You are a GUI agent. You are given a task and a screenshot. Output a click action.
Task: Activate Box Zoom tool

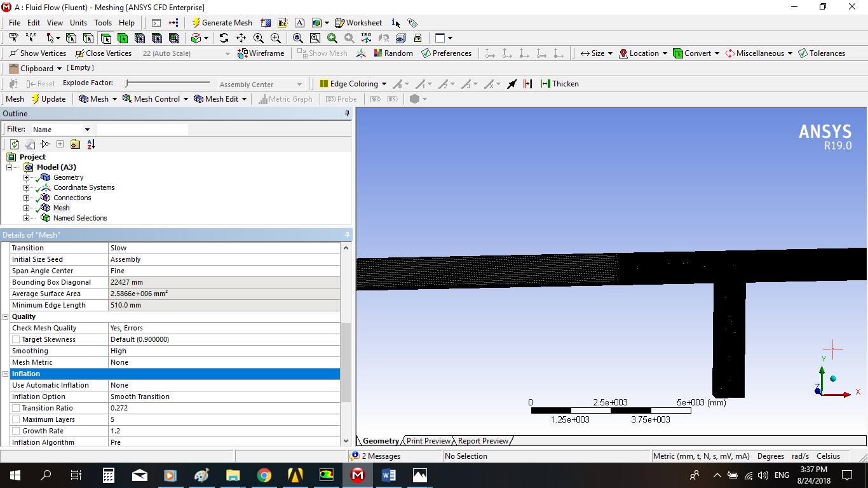pyautogui.click(x=275, y=38)
